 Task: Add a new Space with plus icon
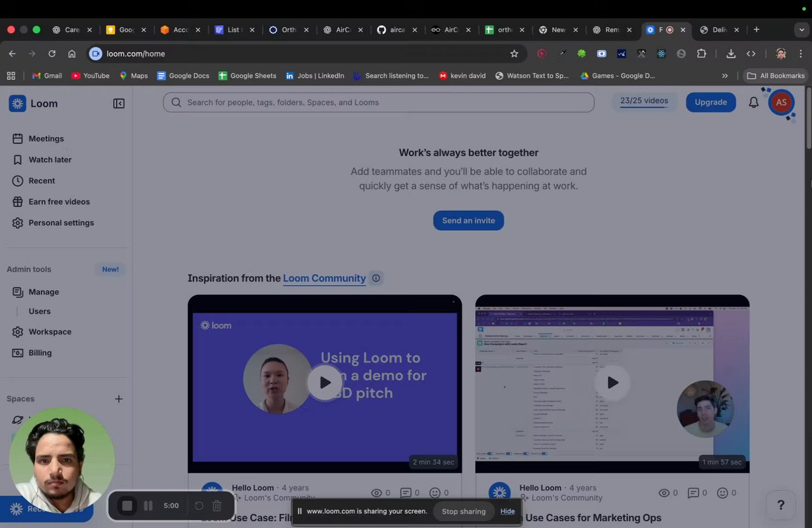point(119,399)
